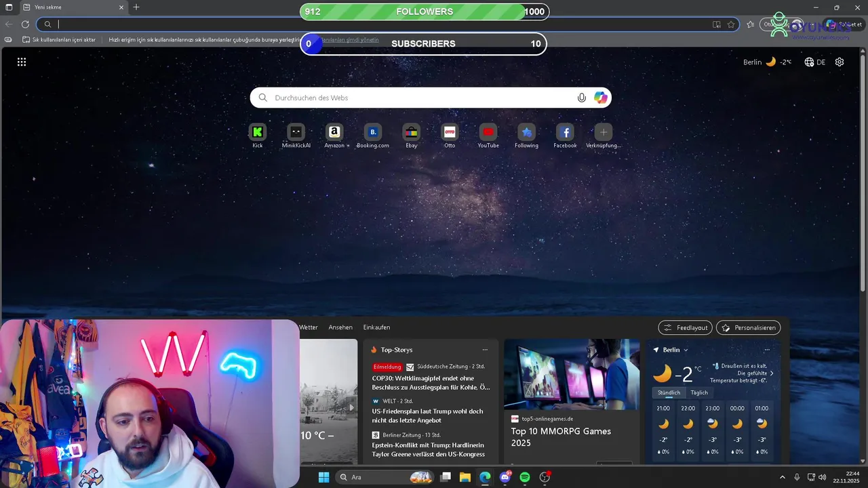Screen dimensions: 868x488
Task: Open the Ansehen feed tab
Action: click(340, 327)
